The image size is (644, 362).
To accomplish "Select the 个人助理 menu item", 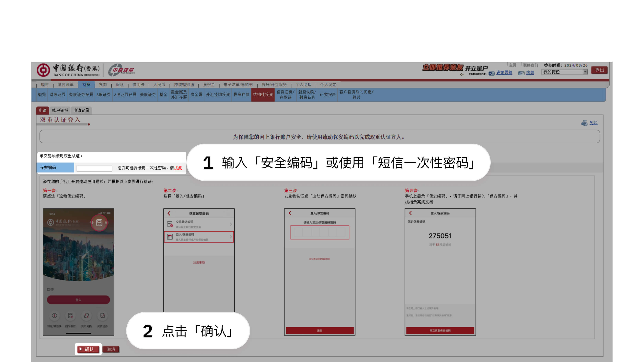I will pyautogui.click(x=304, y=85).
